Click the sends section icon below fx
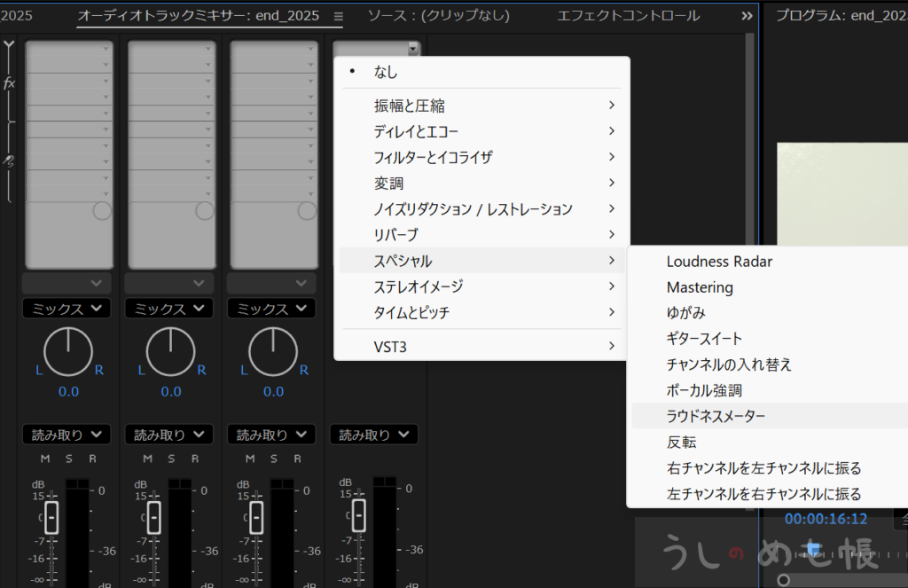Viewport: 908px width, 588px height. 9,161
